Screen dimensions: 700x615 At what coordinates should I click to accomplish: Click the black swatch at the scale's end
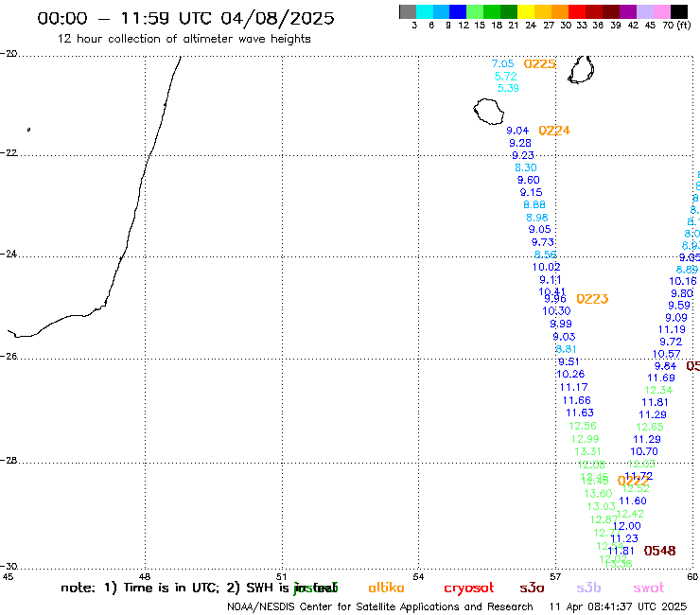[x=678, y=11]
